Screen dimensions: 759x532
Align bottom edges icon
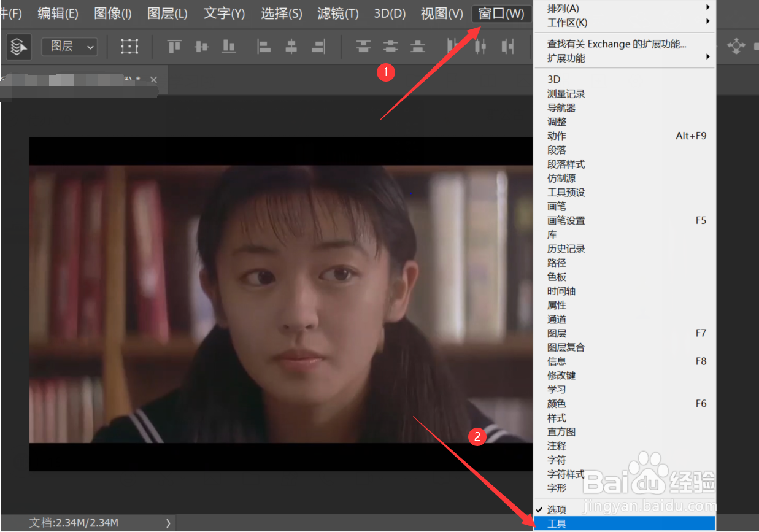tap(229, 46)
